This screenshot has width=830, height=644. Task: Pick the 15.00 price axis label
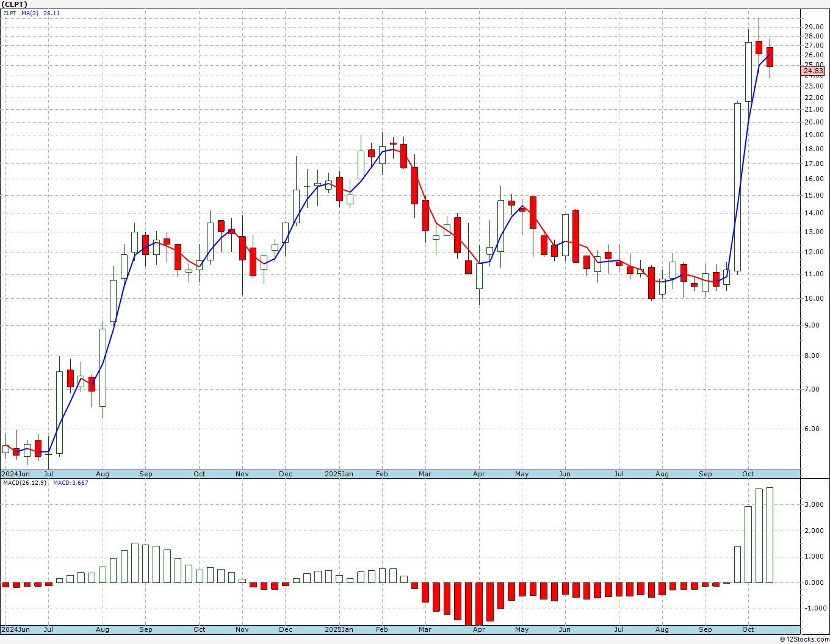click(814, 196)
